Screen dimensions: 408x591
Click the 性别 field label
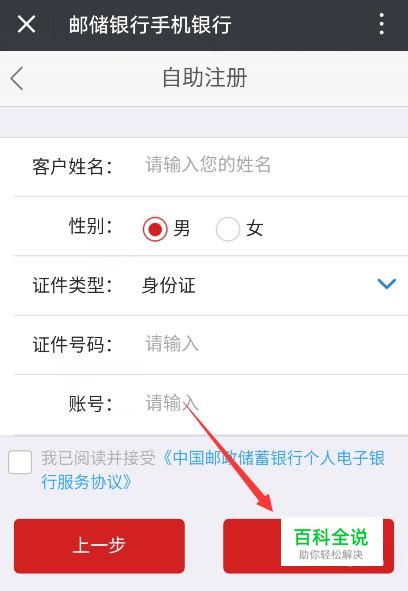click(90, 226)
